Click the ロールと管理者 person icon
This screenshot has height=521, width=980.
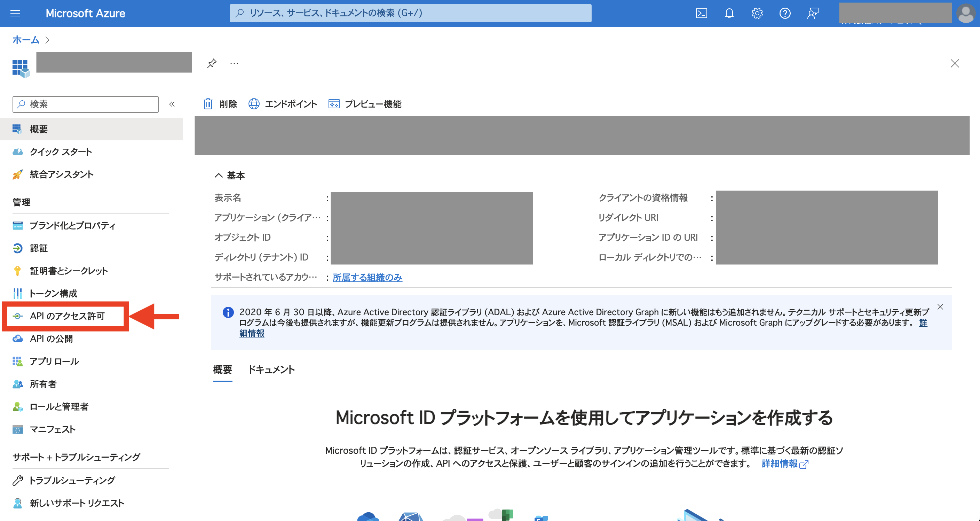tap(17, 407)
